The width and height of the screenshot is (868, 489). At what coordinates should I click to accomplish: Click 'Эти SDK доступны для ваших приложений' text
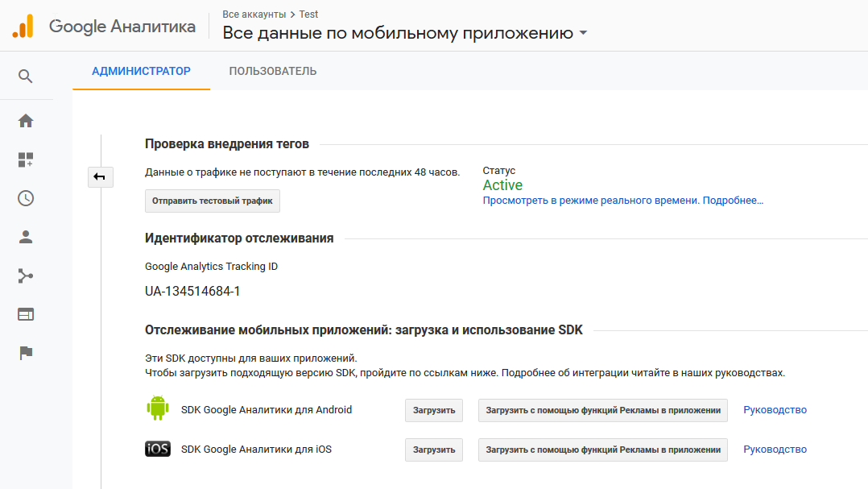250,358
